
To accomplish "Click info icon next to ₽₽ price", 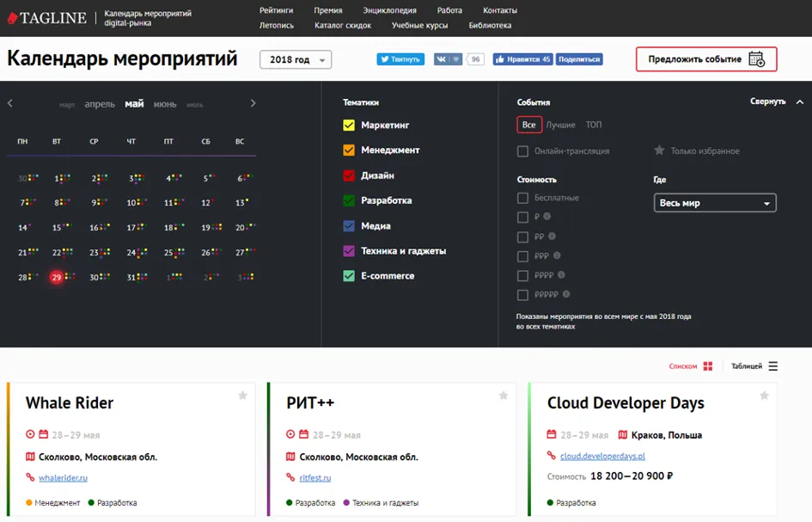I will 552,236.
